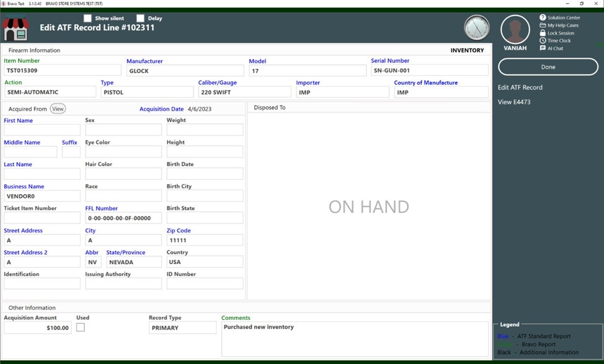
Task: Click the ID Number field
Action: (205, 283)
